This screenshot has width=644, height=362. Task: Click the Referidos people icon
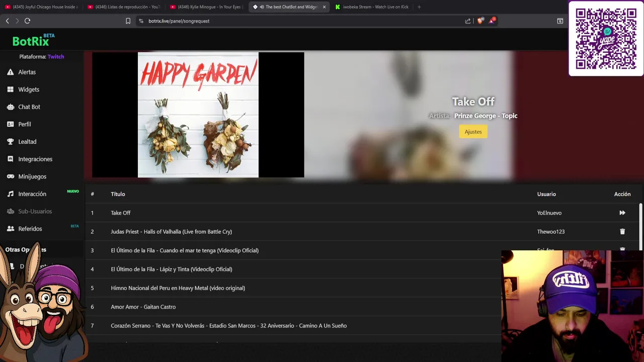tap(10, 229)
